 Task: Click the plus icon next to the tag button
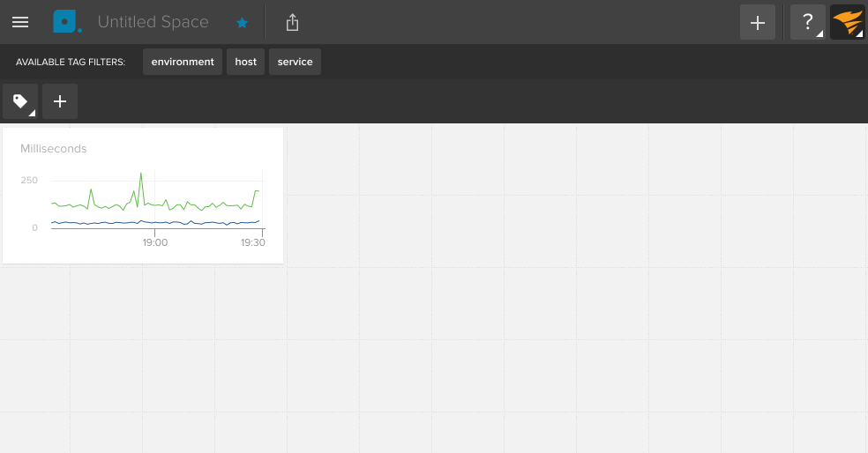click(60, 101)
